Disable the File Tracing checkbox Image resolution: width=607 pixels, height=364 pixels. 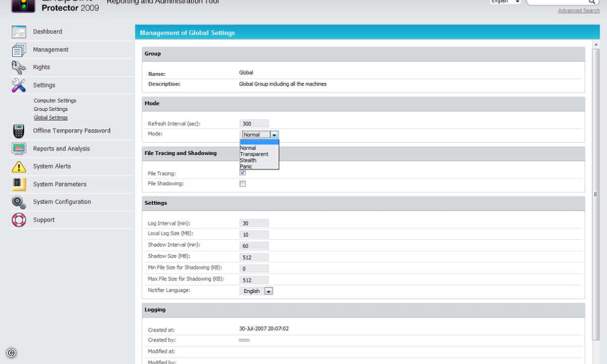coord(243,173)
